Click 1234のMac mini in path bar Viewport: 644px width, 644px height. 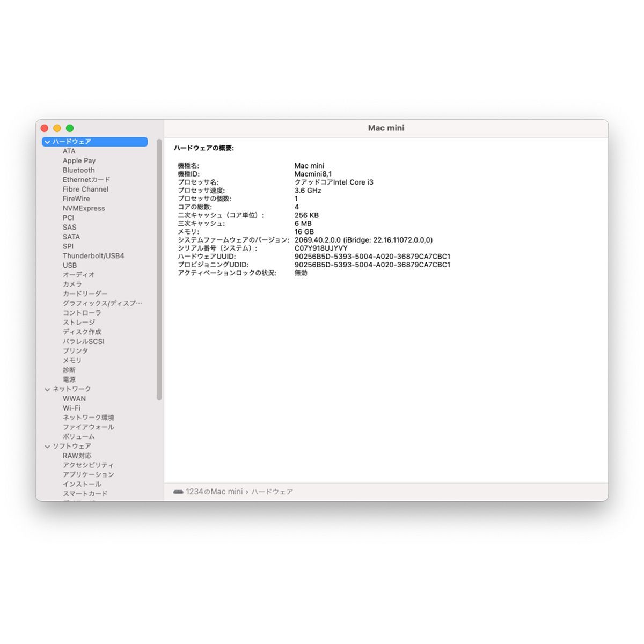click(x=214, y=492)
